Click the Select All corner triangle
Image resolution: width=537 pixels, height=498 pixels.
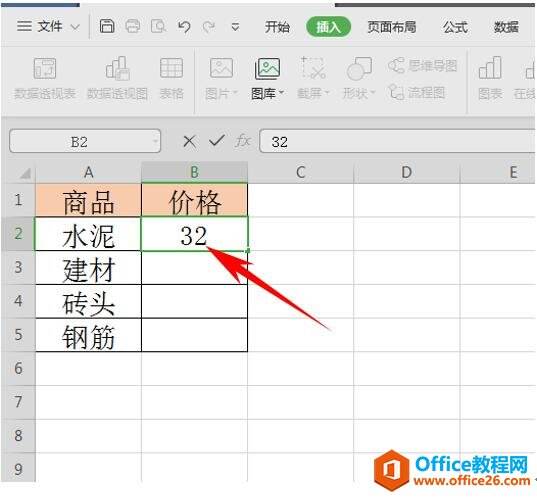point(24,174)
